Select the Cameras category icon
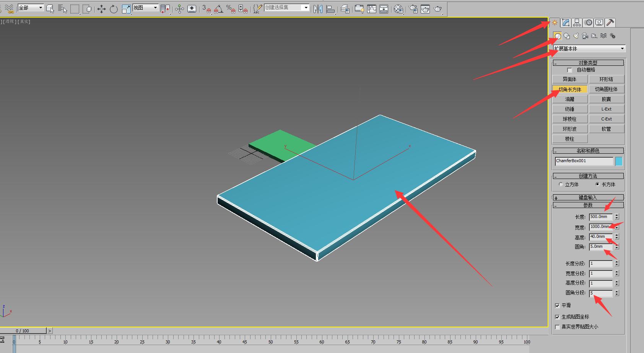644x353 pixels. click(x=585, y=36)
